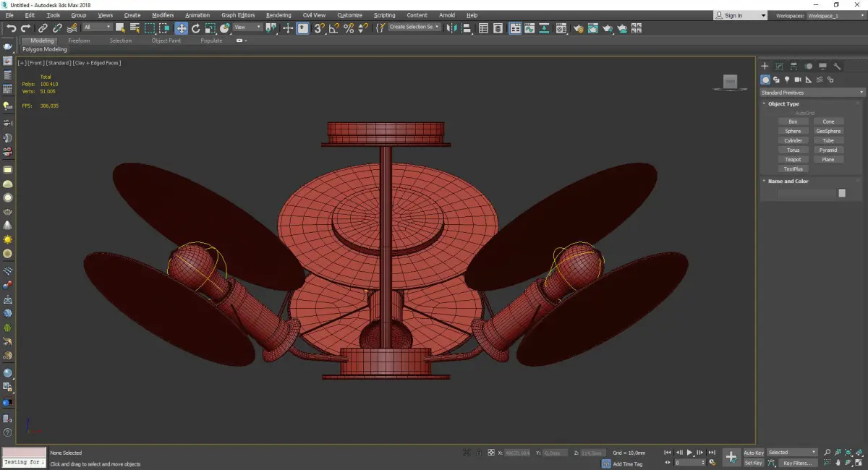
Task: Switch to the Freeform ribbon tab
Action: pyautogui.click(x=79, y=40)
